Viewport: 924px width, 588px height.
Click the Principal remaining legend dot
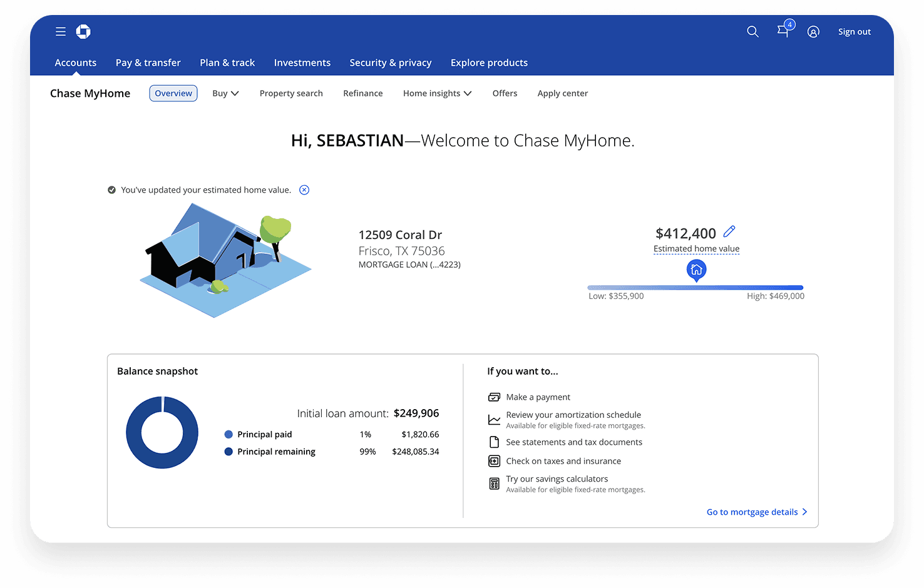coord(228,452)
